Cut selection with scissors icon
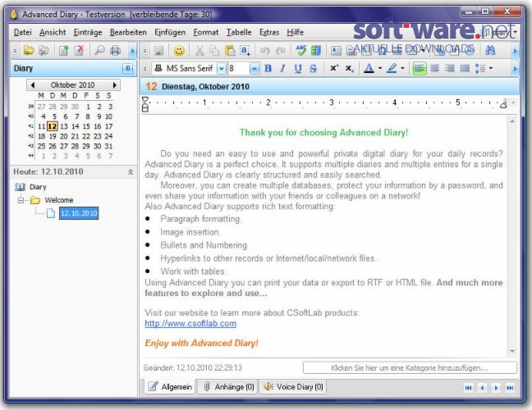Viewport: 532px width, 410px height. click(199, 51)
